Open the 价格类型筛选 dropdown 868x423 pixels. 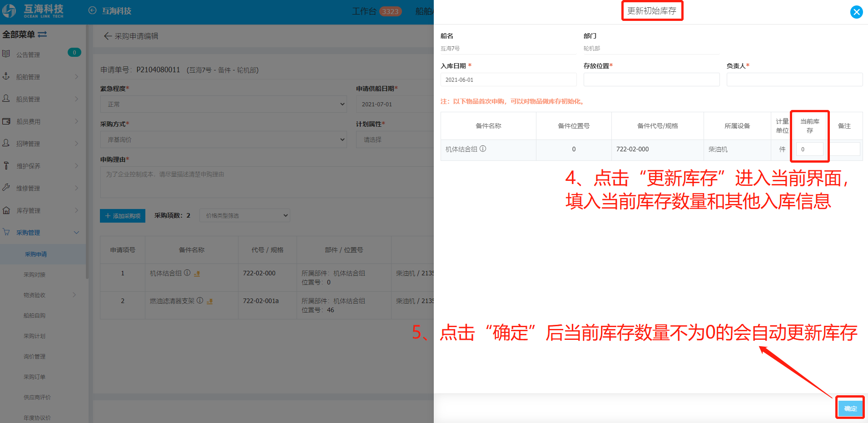pyautogui.click(x=245, y=215)
